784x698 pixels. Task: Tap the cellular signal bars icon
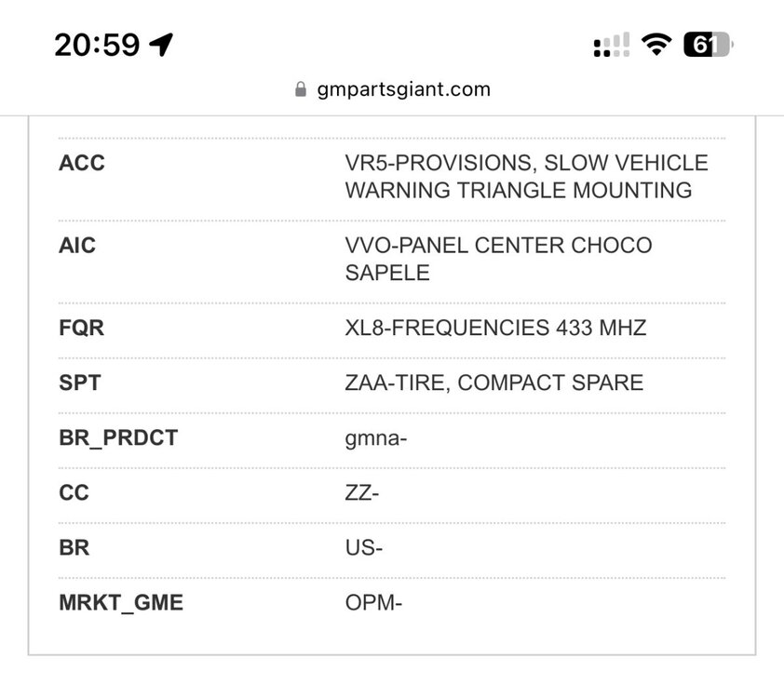611,45
